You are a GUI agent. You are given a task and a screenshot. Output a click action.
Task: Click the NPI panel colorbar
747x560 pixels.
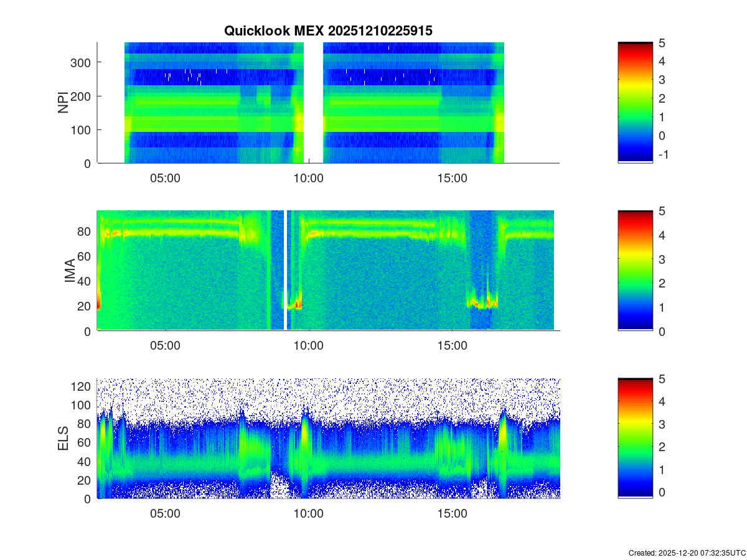pyautogui.click(x=635, y=103)
